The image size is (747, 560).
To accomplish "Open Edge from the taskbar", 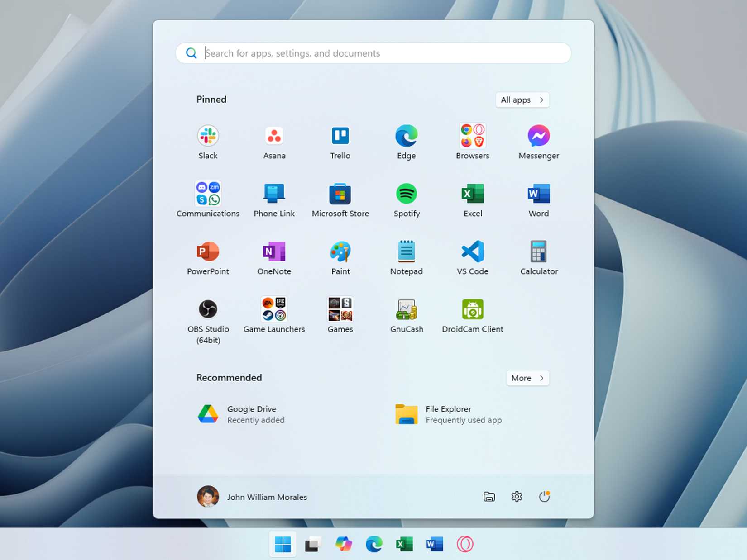I will pos(374,544).
